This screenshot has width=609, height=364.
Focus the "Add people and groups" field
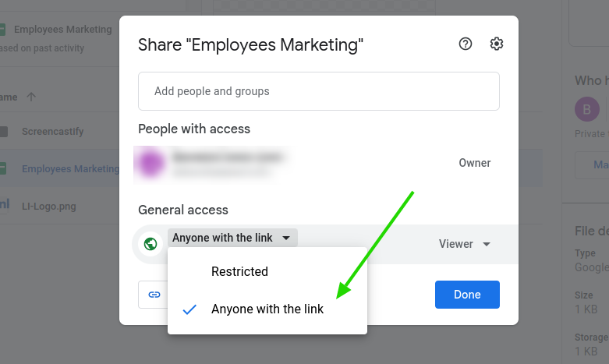click(318, 91)
